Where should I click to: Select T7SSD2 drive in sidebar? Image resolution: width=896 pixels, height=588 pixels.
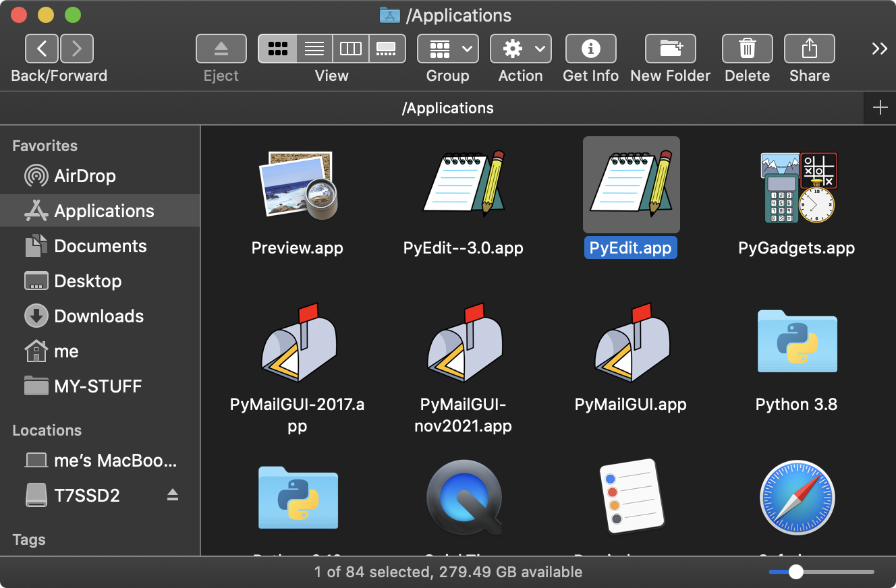[100, 496]
